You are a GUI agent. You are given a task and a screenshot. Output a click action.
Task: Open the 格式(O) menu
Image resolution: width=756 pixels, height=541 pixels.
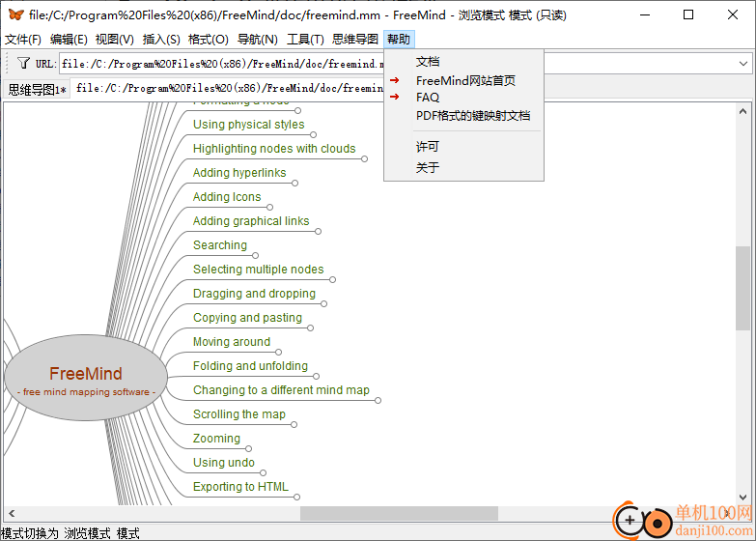[209, 39]
